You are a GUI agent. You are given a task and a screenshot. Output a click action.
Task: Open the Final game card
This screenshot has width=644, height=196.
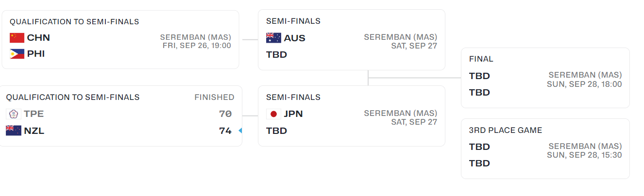[545, 78]
